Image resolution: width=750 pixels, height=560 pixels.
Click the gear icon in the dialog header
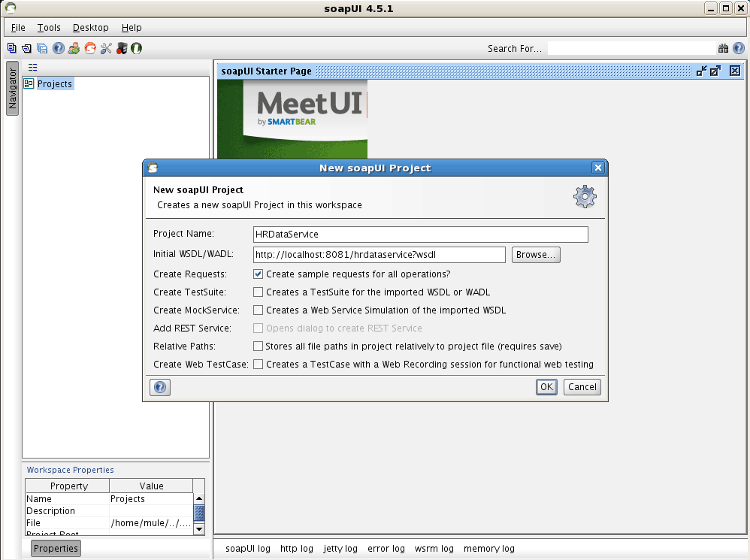(585, 197)
